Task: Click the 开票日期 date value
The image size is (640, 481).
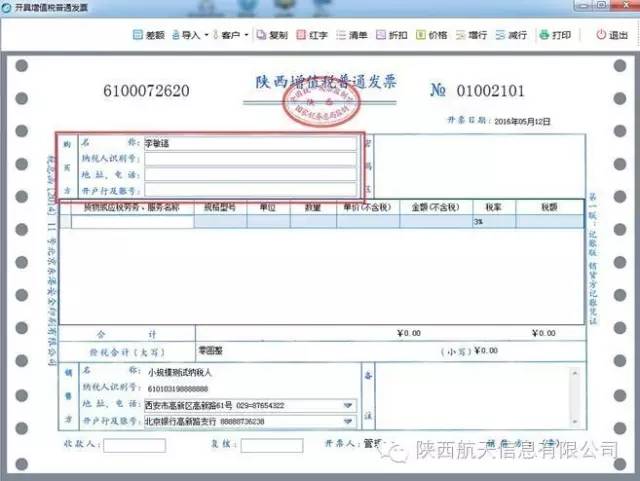Action: pos(522,122)
